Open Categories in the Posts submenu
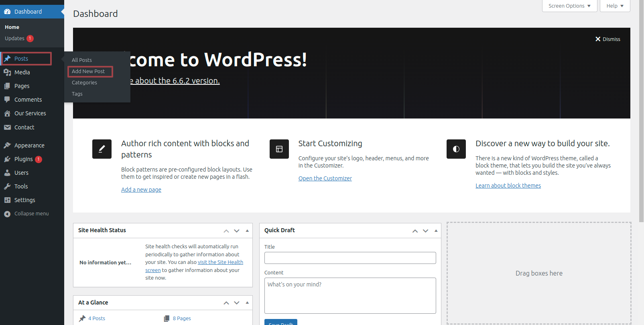The width and height of the screenshot is (644, 325). pyautogui.click(x=84, y=83)
